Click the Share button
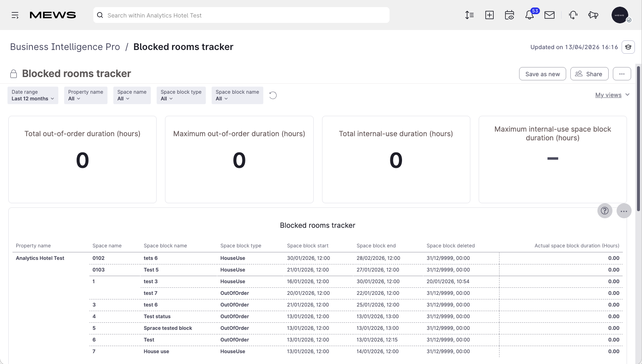The width and height of the screenshot is (642, 364). pos(589,74)
